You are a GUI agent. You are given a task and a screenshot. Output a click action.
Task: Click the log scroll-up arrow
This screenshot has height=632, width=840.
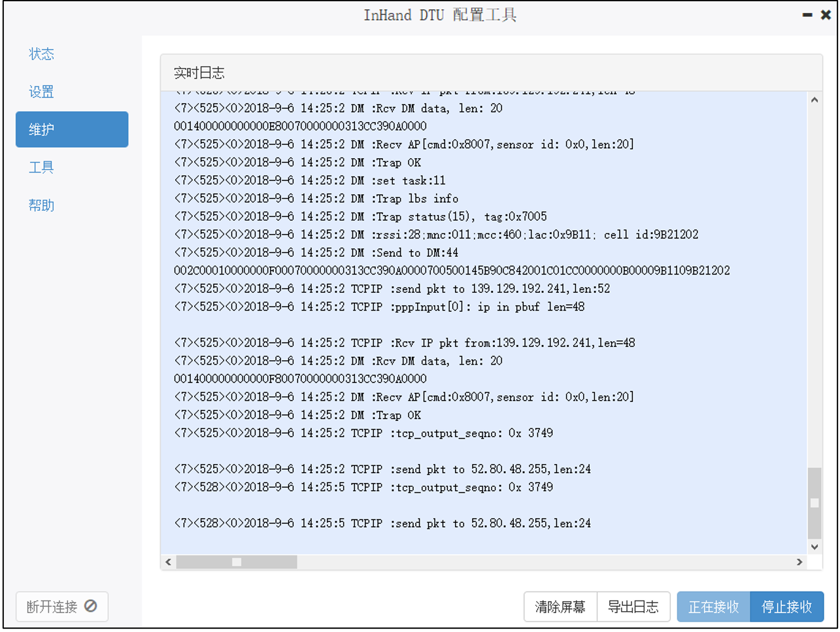(x=815, y=100)
